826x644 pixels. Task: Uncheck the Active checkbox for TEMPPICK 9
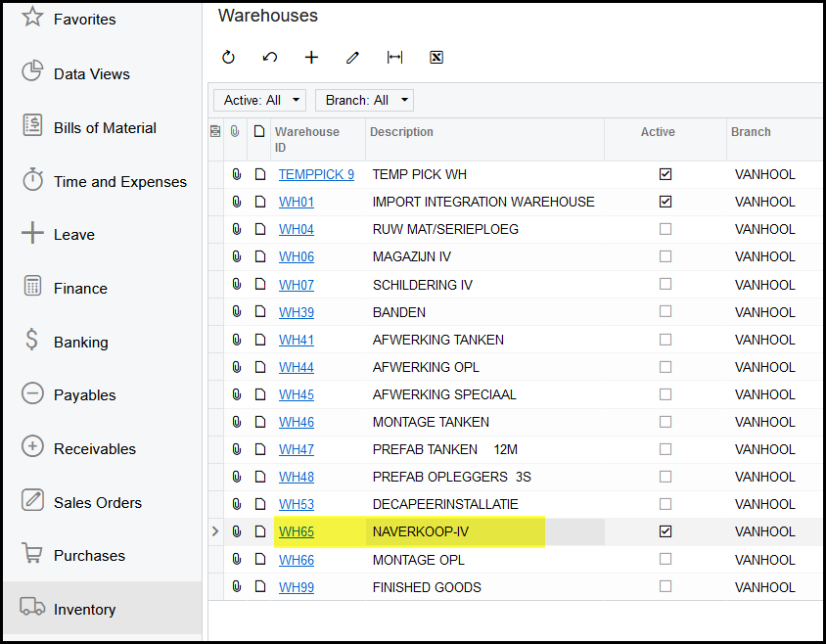pos(665,174)
